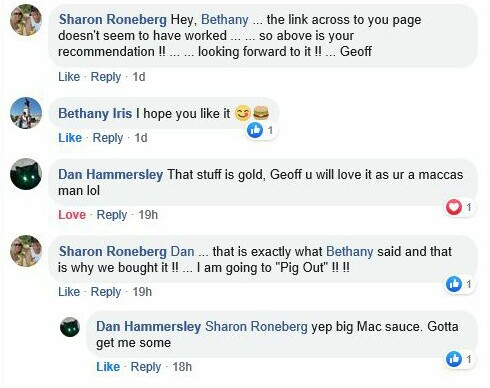This screenshot has height=388, width=490.
Task: Open Bethany Iris's profile picture
Action: [x=26, y=113]
